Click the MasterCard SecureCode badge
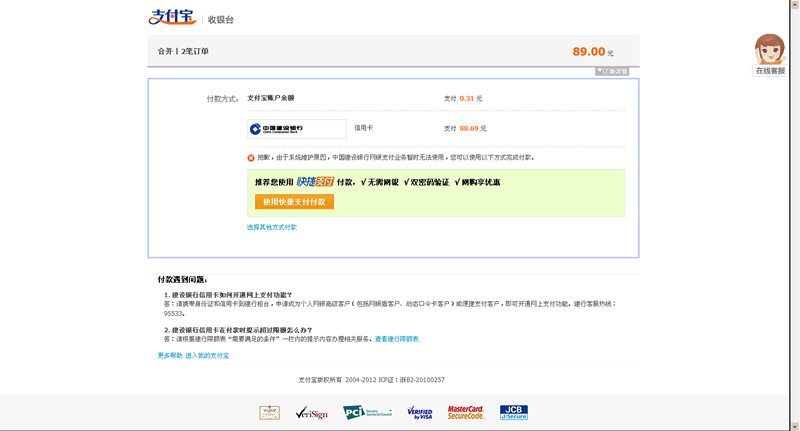 466,412
